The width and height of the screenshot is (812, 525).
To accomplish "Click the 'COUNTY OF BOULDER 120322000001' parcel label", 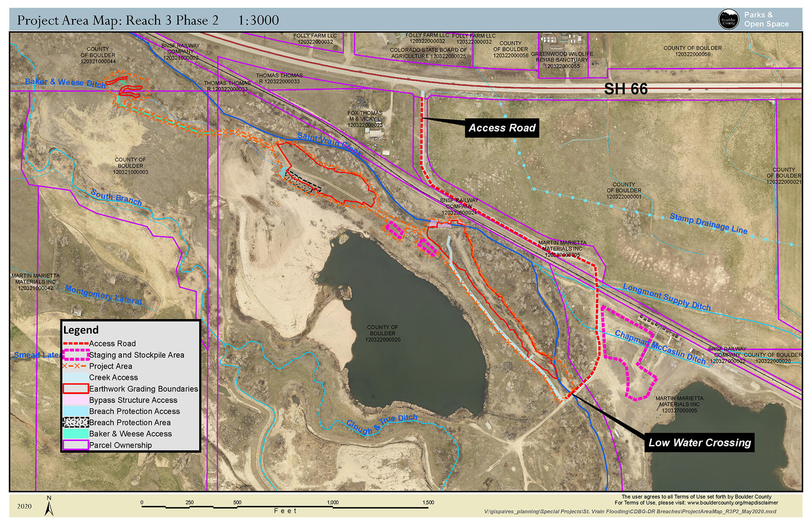I will [624, 191].
